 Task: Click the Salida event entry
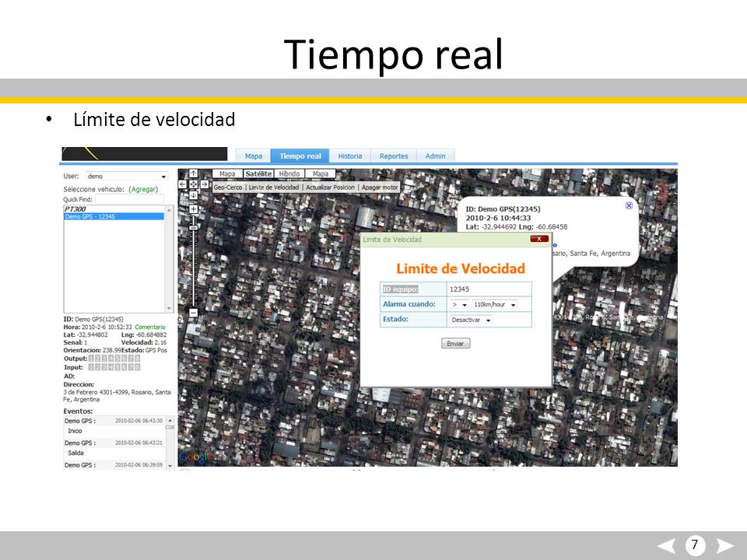coord(75,453)
